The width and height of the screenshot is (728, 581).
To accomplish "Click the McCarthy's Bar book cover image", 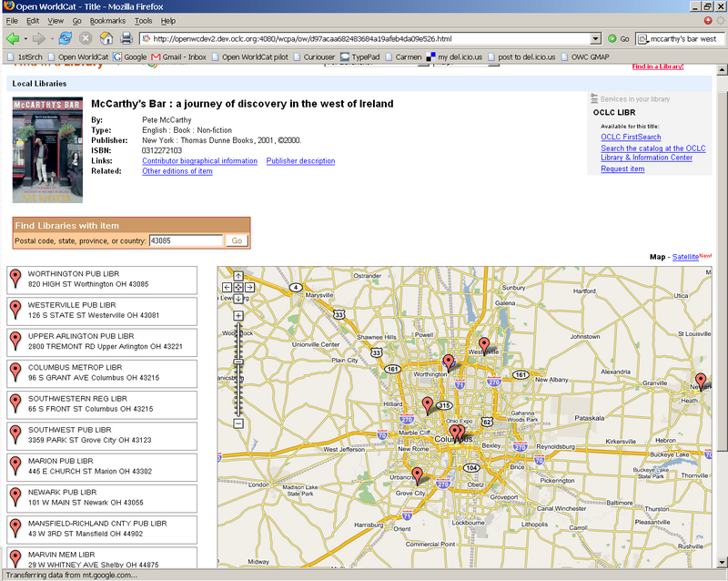I will [47, 149].
